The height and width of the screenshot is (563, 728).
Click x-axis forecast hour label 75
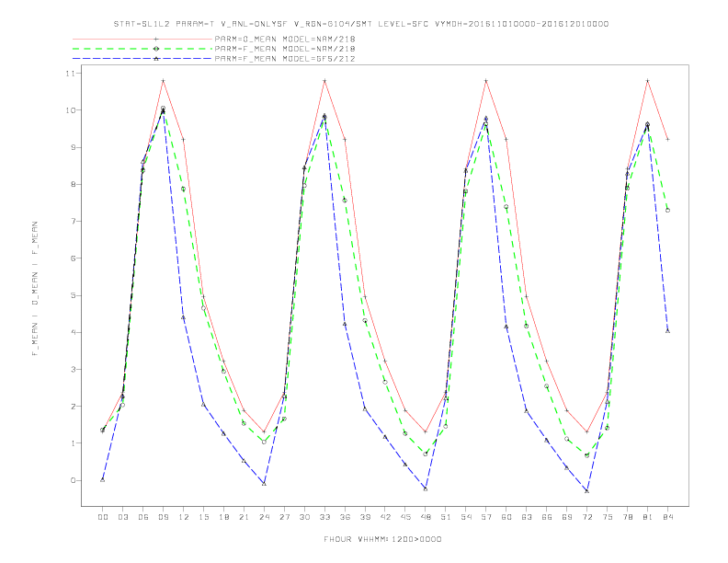click(x=608, y=517)
